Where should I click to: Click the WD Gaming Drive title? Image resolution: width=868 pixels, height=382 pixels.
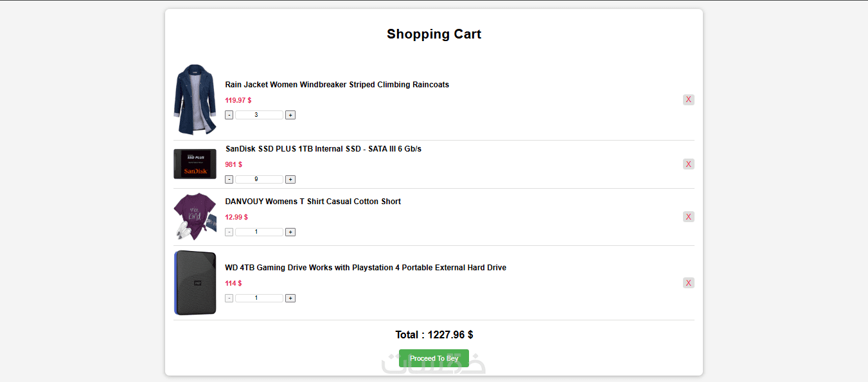[365, 268]
